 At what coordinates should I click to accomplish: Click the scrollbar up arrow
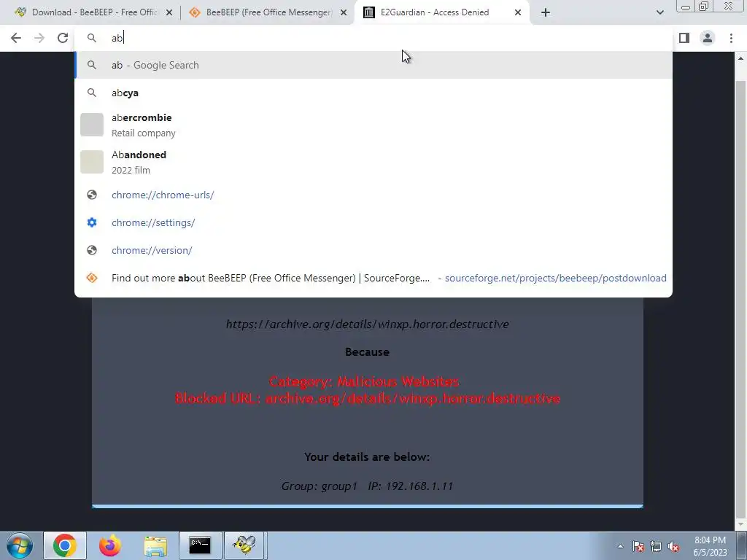740,58
